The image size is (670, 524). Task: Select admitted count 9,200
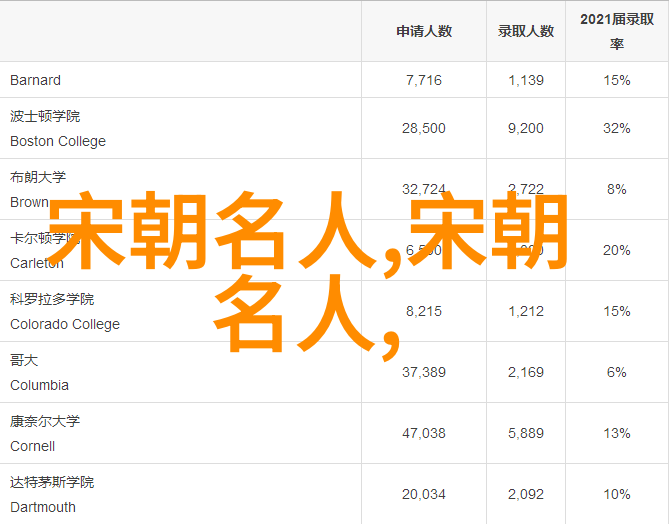point(526,128)
